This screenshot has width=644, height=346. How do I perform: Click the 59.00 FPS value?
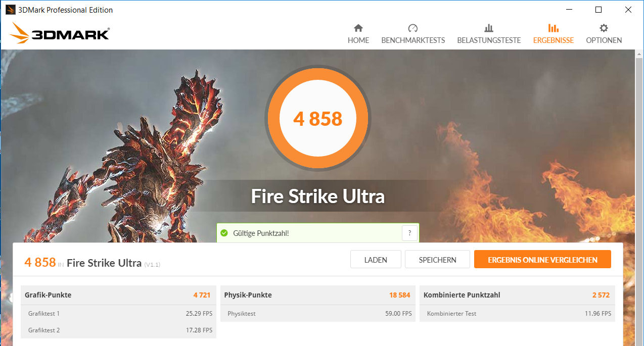(x=398, y=314)
